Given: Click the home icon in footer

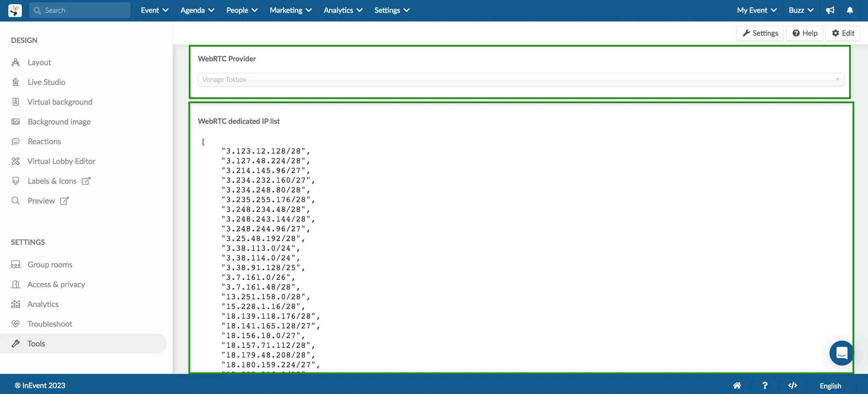Looking at the screenshot, I should pyautogui.click(x=737, y=386).
